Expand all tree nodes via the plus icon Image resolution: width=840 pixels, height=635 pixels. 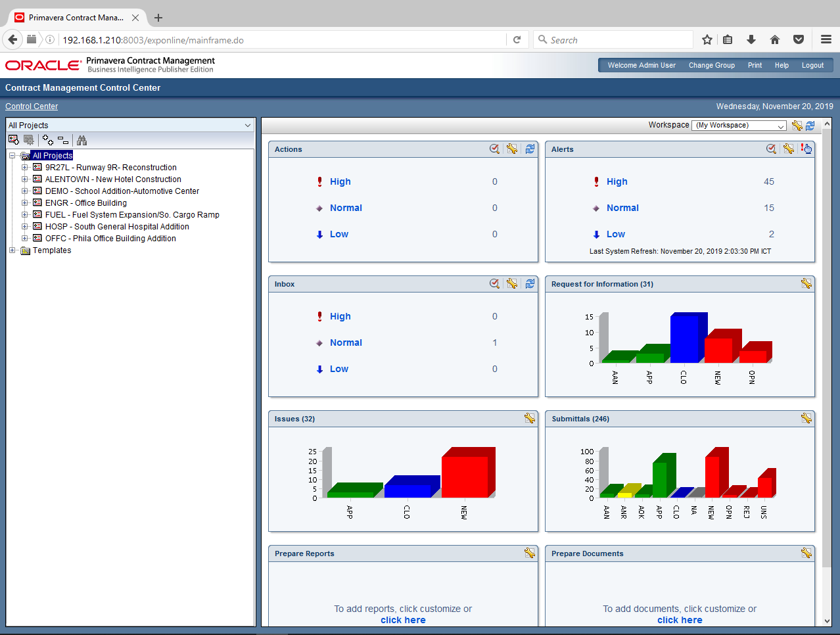click(x=47, y=139)
